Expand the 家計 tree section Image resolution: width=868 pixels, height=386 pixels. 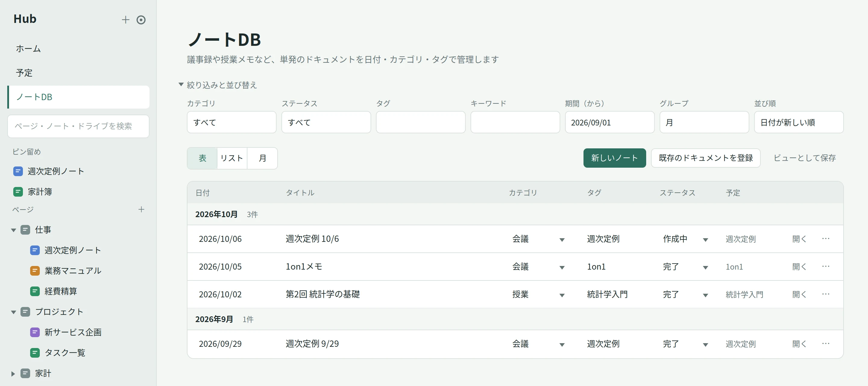[13, 374]
